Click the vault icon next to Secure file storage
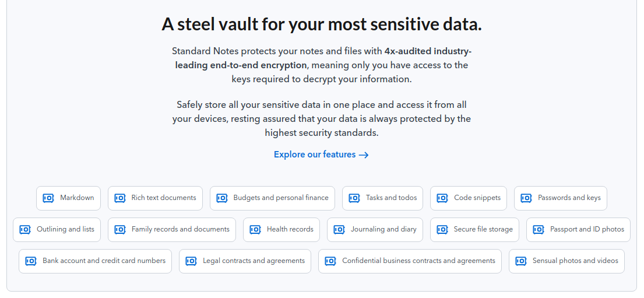The image size is (644, 298). click(442, 230)
